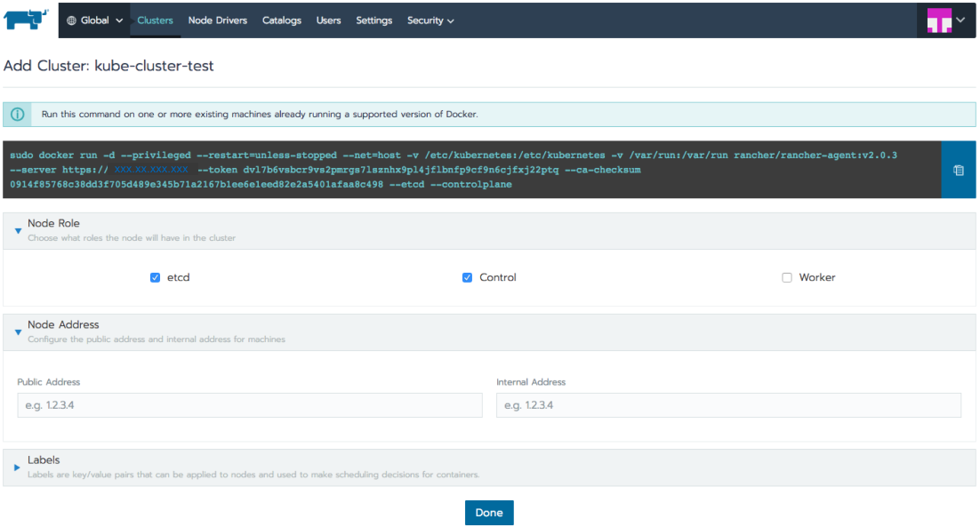Click the 'Choose what roles' description text
Viewport: 980px width, 527px height.
click(x=132, y=238)
